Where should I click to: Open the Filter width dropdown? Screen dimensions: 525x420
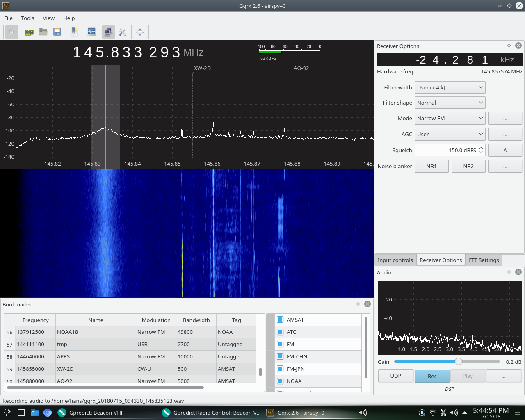[450, 87]
